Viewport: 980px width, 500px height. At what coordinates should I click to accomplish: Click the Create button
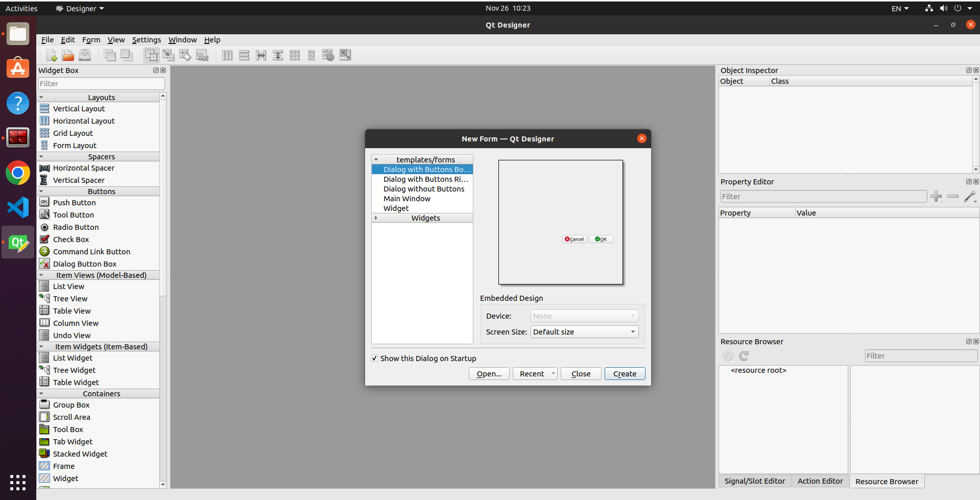tap(625, 374)
